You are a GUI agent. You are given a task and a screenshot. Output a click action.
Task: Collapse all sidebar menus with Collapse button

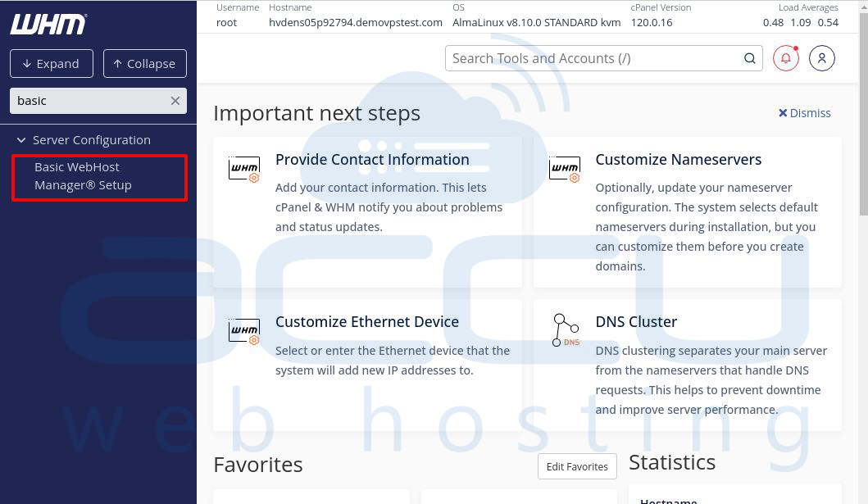pos(145,64)
